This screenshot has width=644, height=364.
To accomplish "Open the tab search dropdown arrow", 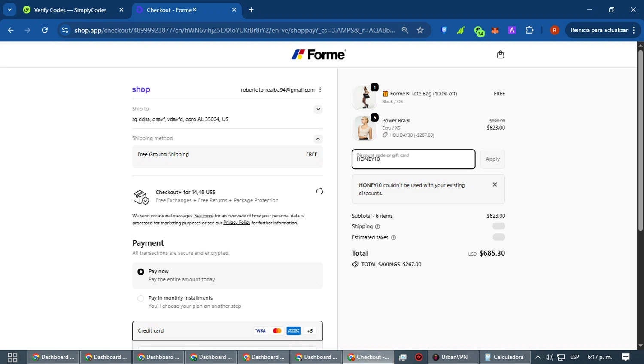I will [x=9, y=10].
